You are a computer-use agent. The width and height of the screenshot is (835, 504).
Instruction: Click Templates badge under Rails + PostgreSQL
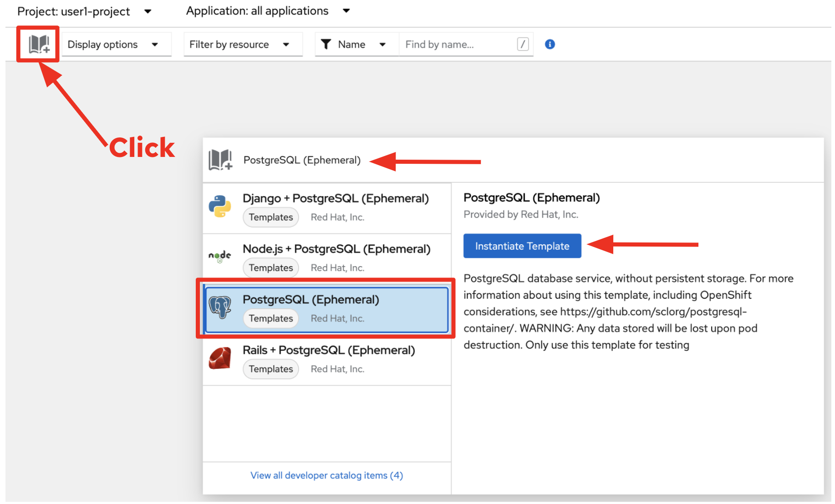click(271, 369)
